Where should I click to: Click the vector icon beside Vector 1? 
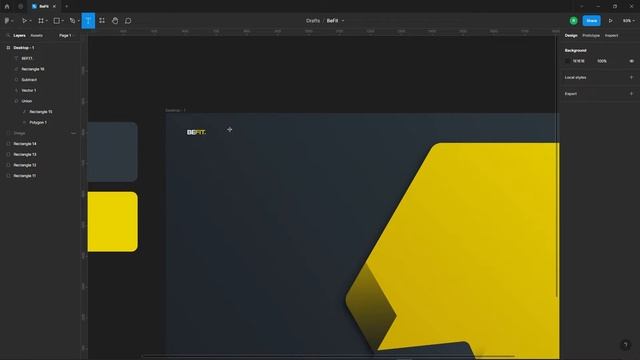pyautogui.click(x=16, y=90)
